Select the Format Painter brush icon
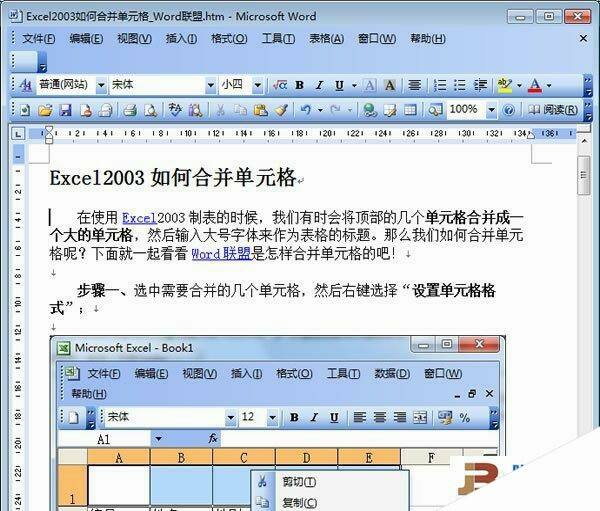 pyautogui.click(x=281, y=111)
